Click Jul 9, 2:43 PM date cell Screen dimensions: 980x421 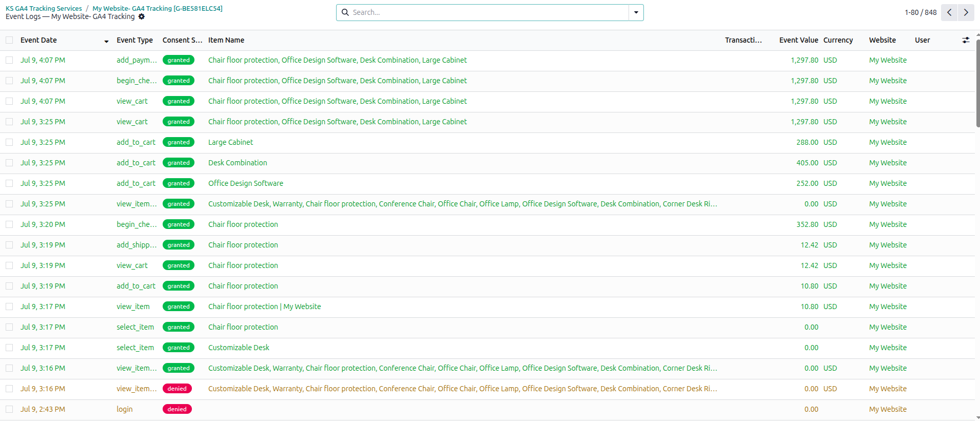click(x=43, y=409)
